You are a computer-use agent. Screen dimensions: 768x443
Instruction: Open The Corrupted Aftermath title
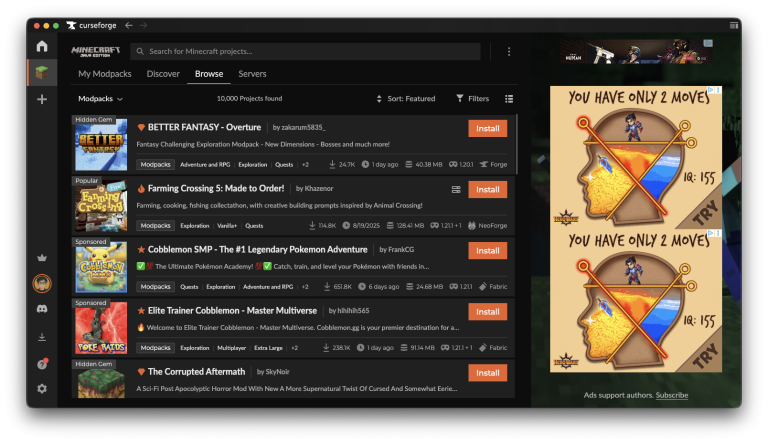point(196,372)
